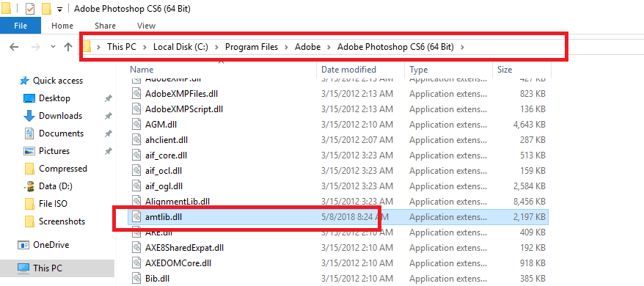644x286 pixels.
Task: Sort by Size column header
Action: coord(505,70)
